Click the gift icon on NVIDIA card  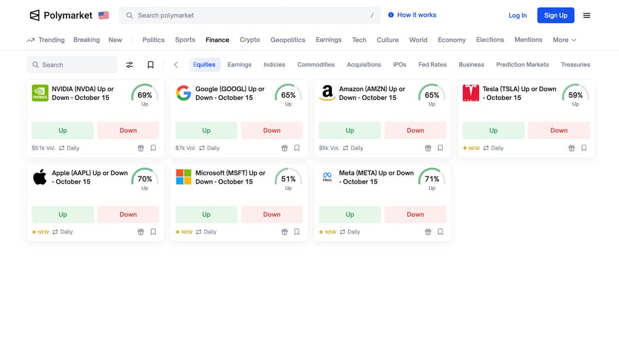coord(141,148)
